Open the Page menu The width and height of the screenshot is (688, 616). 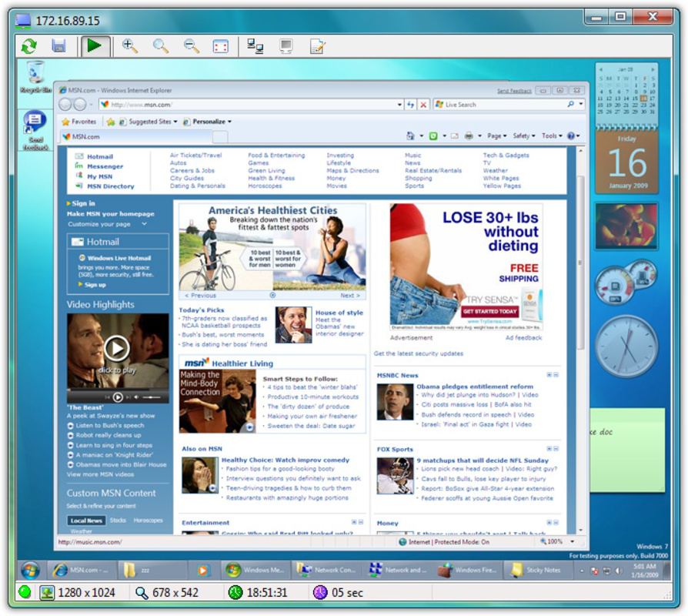[496, 136]
